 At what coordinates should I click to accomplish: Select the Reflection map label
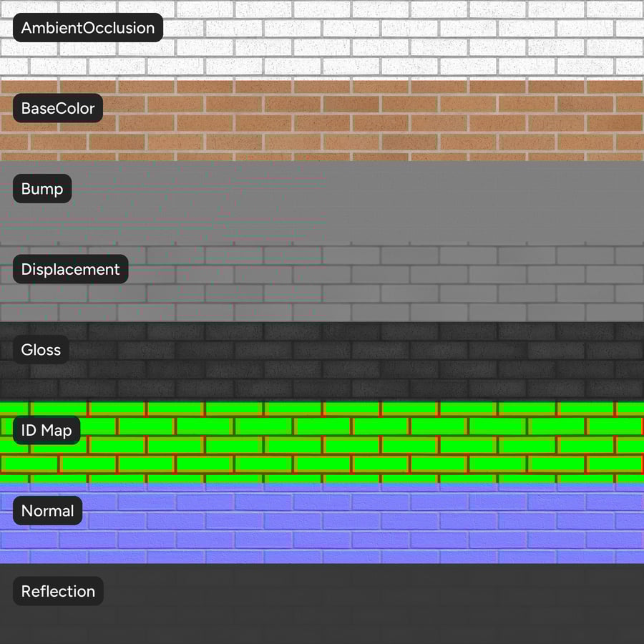coord(58,591)
